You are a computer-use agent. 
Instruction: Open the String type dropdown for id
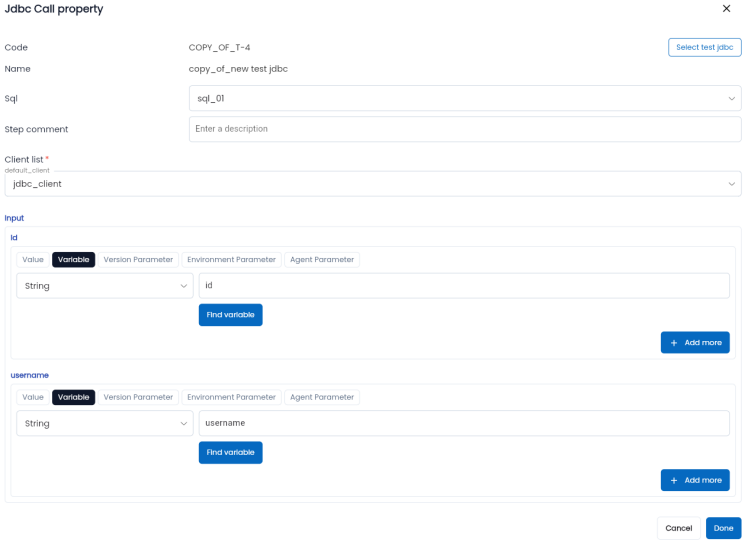pyautogui.click(x=105, y=286)
